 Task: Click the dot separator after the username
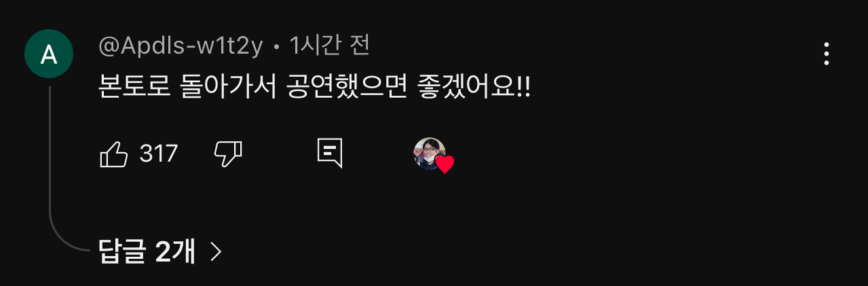pyautogui.click(x=277, y=48)
